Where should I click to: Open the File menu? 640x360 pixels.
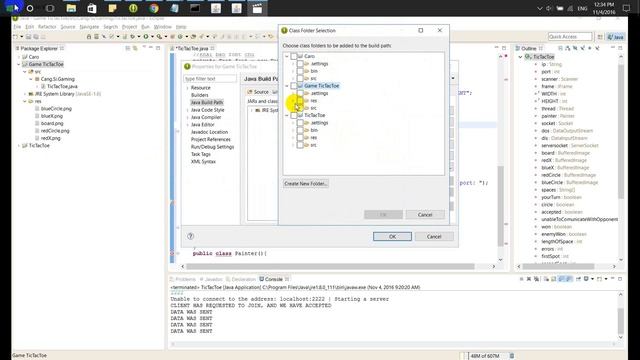point(17,27)
